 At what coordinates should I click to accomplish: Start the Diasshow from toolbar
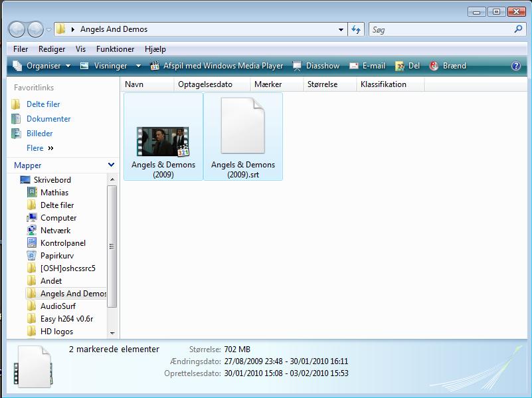click(x=316, y=66)
